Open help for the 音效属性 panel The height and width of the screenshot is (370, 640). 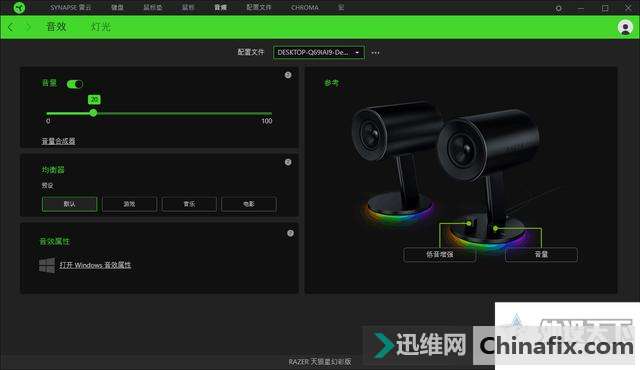pyautogui.click(x=290, y=233)
